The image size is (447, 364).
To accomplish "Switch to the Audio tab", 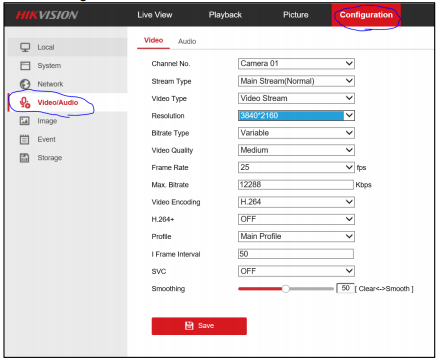I will point(187,41).
